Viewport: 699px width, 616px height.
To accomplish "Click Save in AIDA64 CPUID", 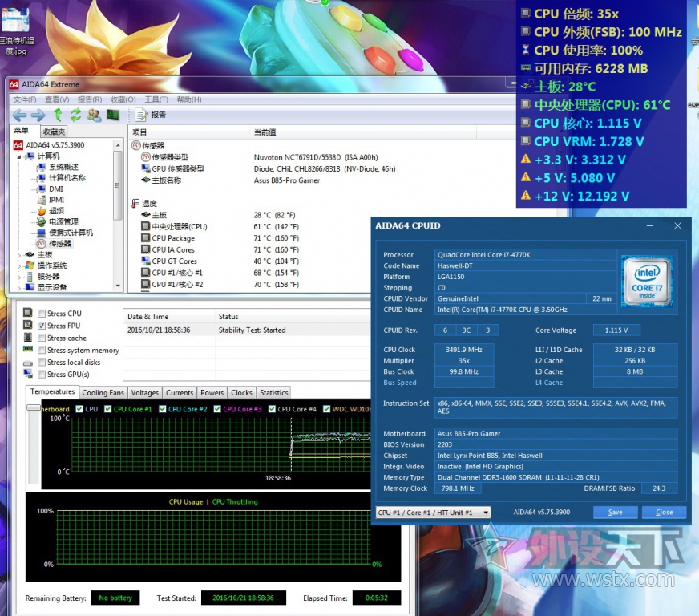I will coord(615,512).
